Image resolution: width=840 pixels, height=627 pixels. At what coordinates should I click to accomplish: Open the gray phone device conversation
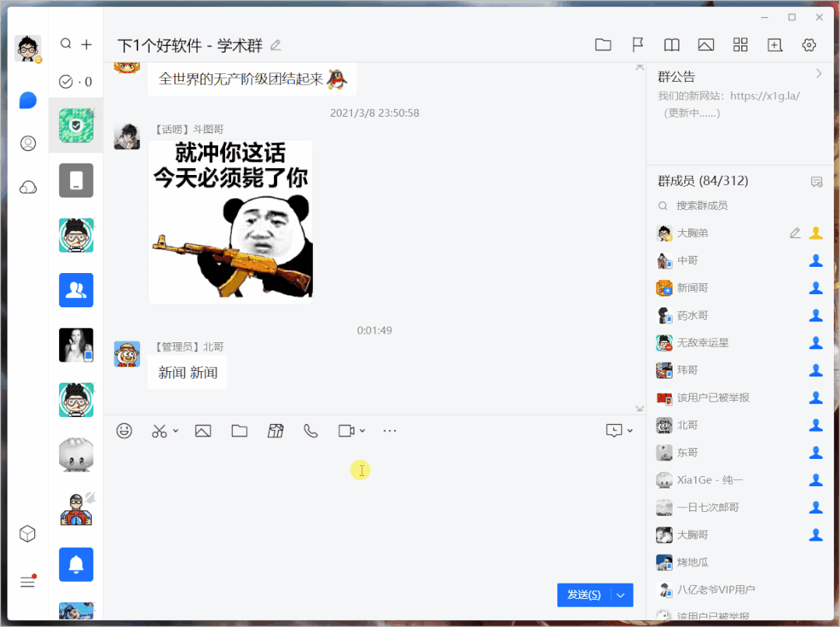coord(76,180)
